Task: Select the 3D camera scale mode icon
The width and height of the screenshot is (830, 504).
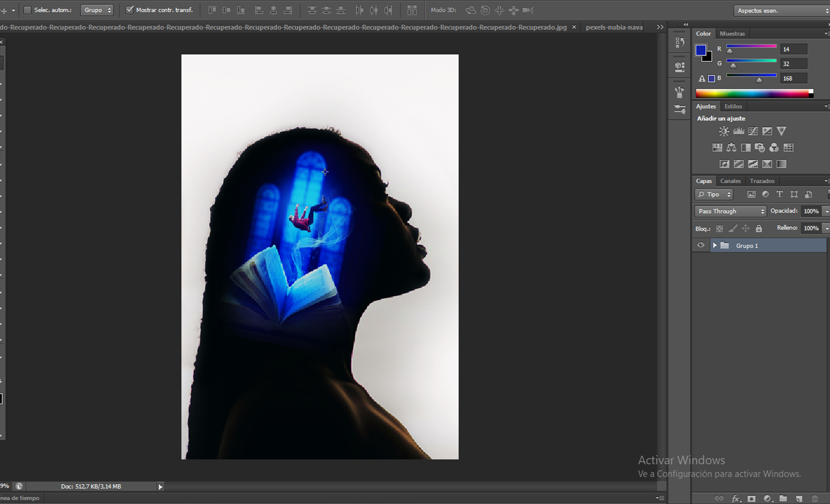Action: 528,10
